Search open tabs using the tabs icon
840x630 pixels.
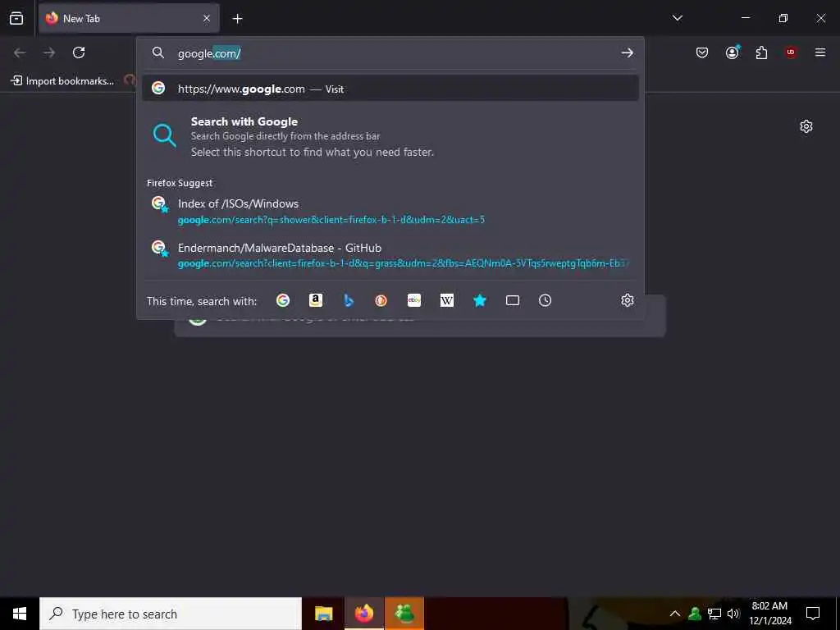pos(513,300)
